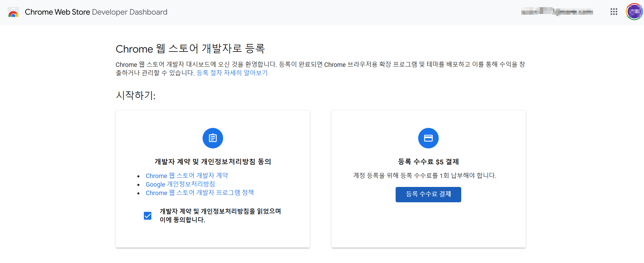
Task: Open Google 개인정보처리방침 link
Action: click(180, 184)
